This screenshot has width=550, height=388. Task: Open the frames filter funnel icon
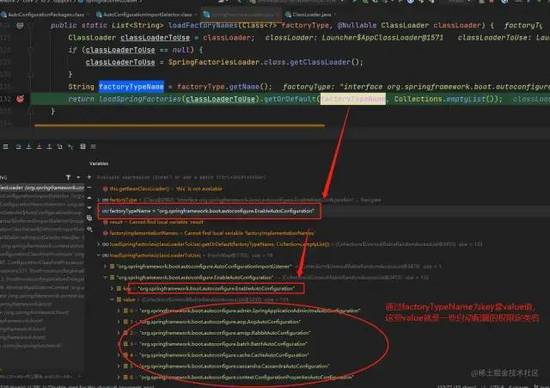tap(68, 178)
